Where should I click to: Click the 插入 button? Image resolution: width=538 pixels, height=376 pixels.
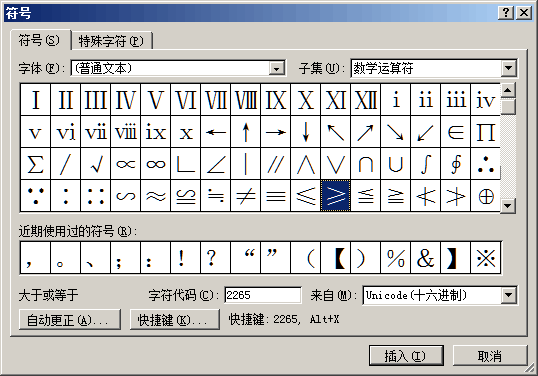coord(406,356)
